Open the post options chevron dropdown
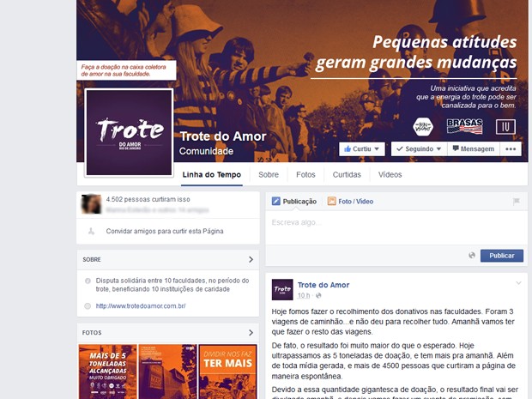 click(518, 283)
